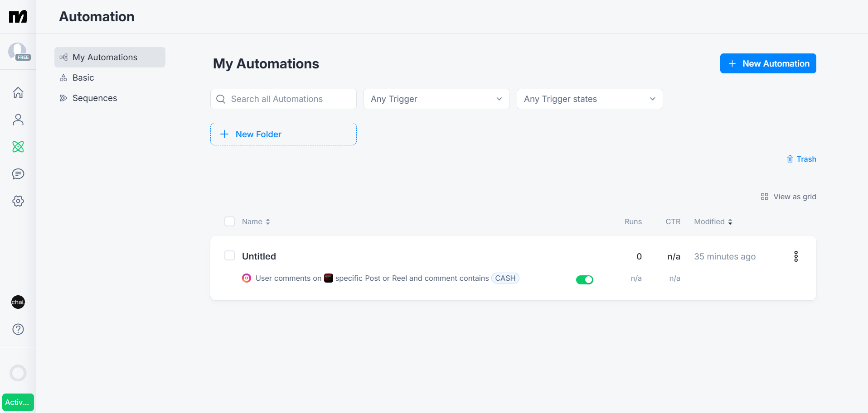Viewport: 868px width, 413px height.
Task: Check the Untitled automation checkbox
Action: (230, 255)
